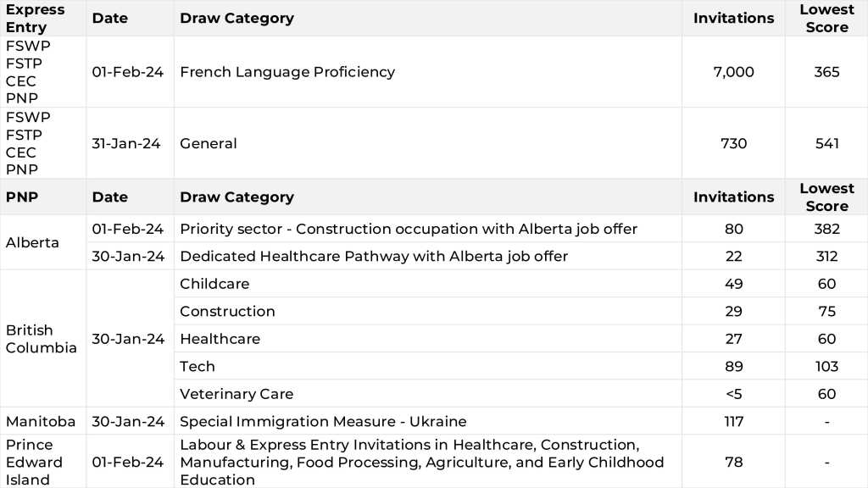Select the British Columbia province cell
The width and height of the screenshot is (868, 488).
(41, 339)
